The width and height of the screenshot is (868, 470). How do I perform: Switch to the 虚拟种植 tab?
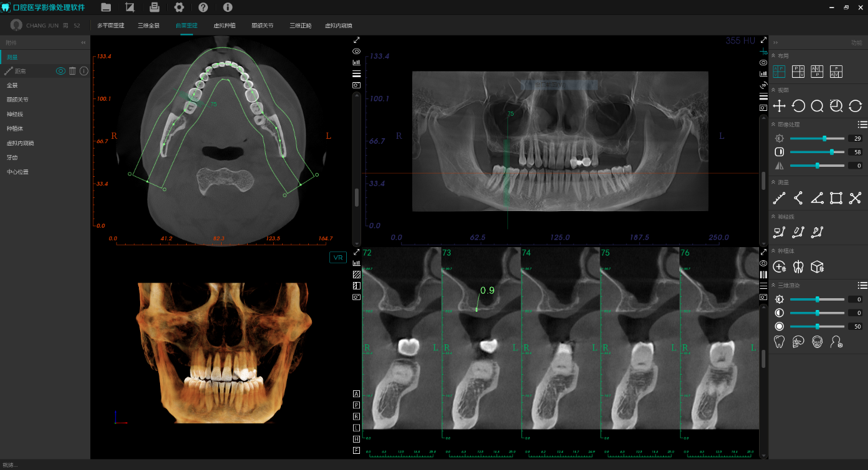pos(225,26)
